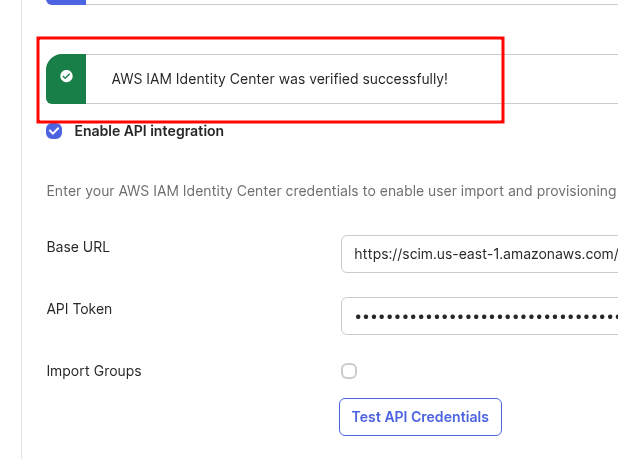Viewport: 618px width, 459px height.
Task: Click the Test API Credentials button
Action: (x=420, y=417)
